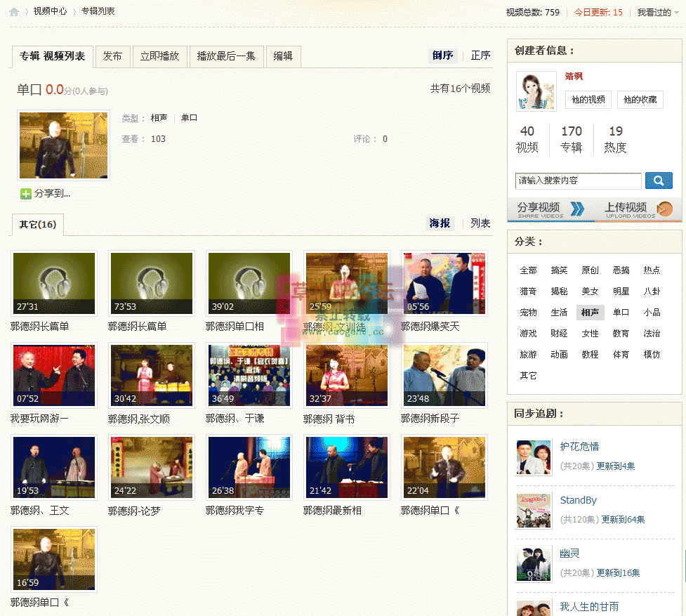Click the 立即播放 play now button
The height and width of the screenshot is (616, 686).
(159, 56)
